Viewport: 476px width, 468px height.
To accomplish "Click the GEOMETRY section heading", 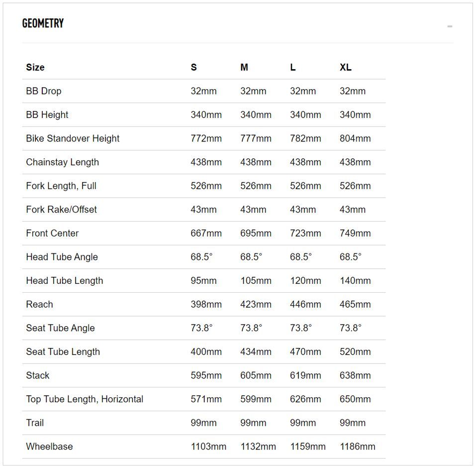I will pyautogui.click(x=43, y=23).
